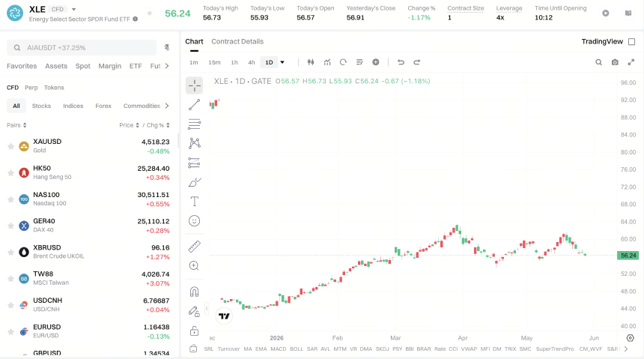Add the VWAP indicator
This screenshot has height=359, width=644.
[x=469, y=349]
